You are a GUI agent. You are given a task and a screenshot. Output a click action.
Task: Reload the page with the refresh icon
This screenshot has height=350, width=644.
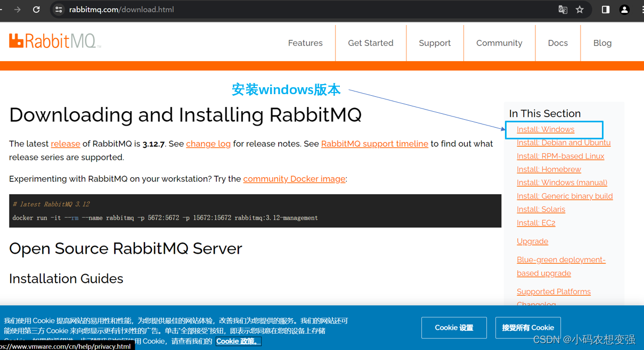36,10
